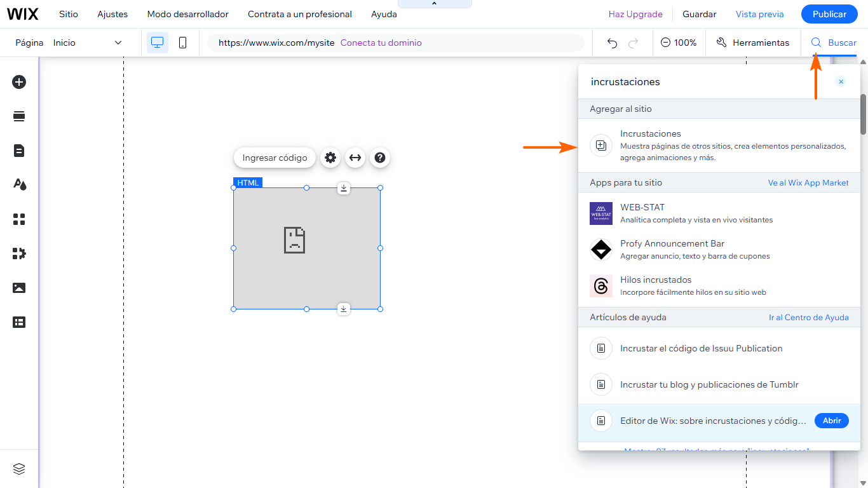Select the WEB-STAT app result title

coord(642,207)
